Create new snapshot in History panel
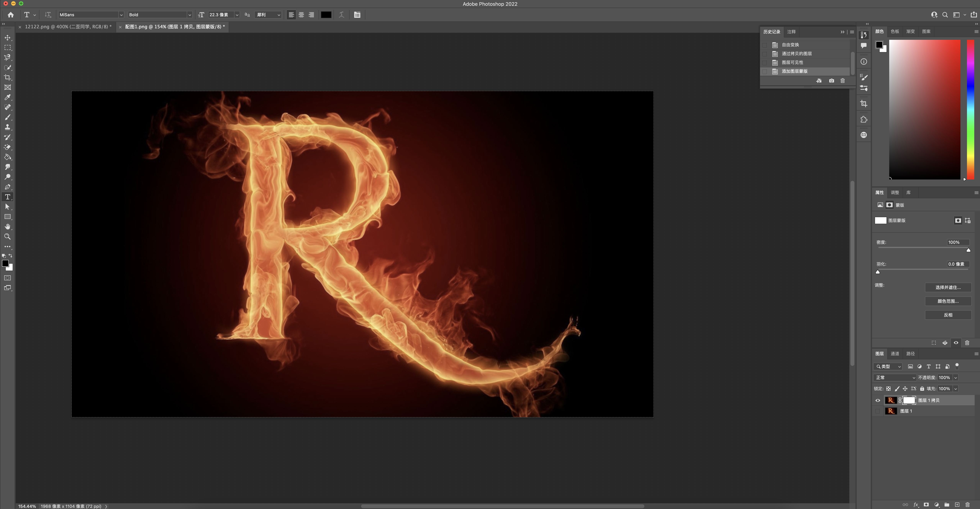The height and width of the screenshot is (509, 980). coord(831,81)
